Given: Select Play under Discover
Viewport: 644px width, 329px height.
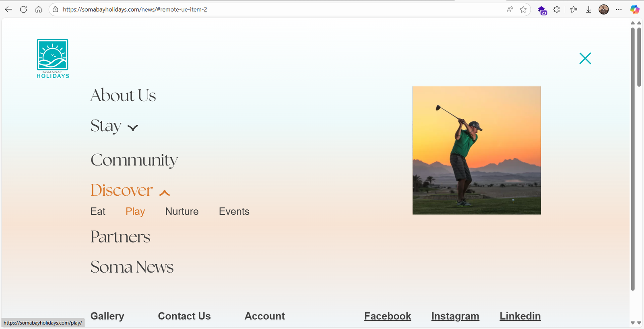Looking at the screenshot, I should click(x=135, y=211).
